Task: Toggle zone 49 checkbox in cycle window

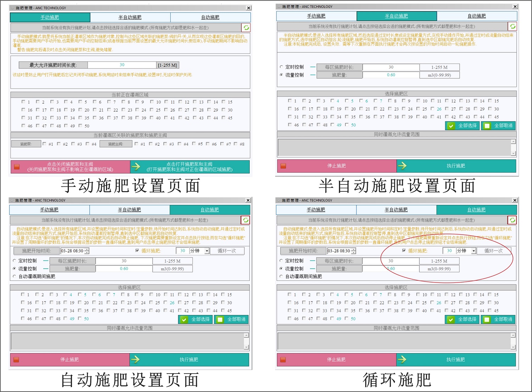Action: point(332,318)
